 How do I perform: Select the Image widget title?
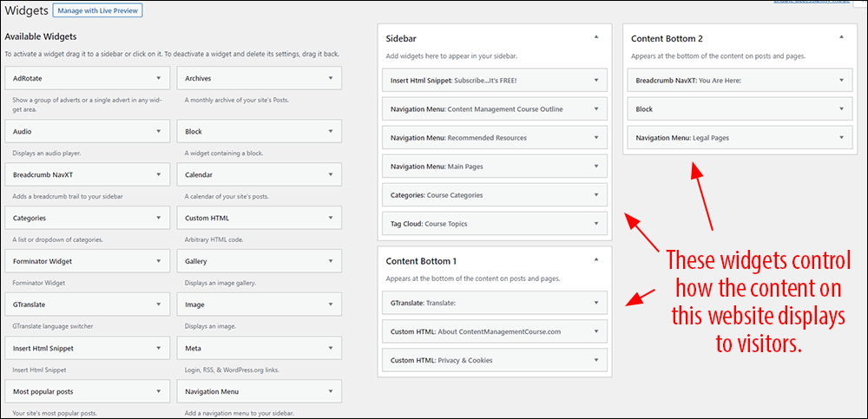(x=194, y=304)
